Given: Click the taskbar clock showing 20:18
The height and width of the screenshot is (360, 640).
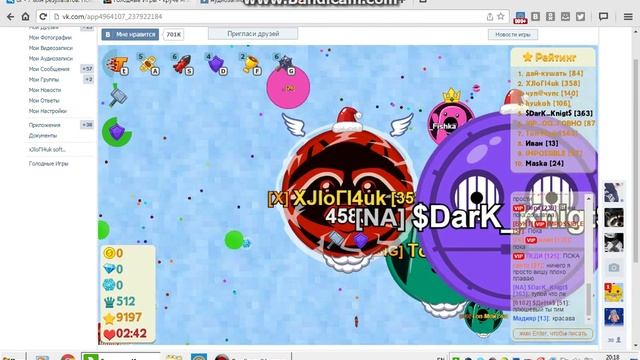Looking at the screenshot, I should pos(612,357).
